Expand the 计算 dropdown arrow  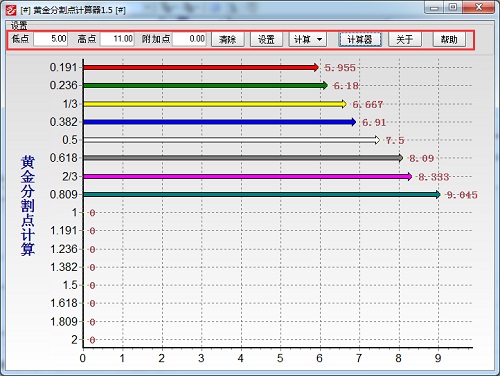(319, 39)
